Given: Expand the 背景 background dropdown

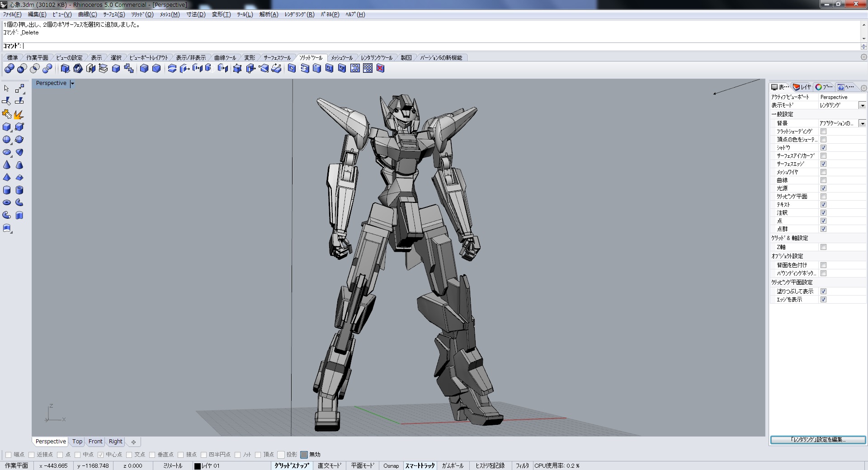Looking at the screenshot, I should pos(862,123).
